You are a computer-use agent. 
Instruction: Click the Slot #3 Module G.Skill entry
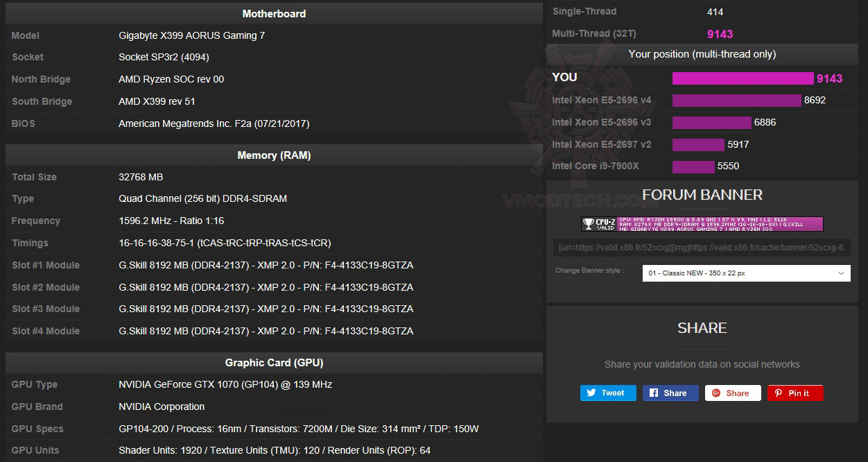click(266, 309)
